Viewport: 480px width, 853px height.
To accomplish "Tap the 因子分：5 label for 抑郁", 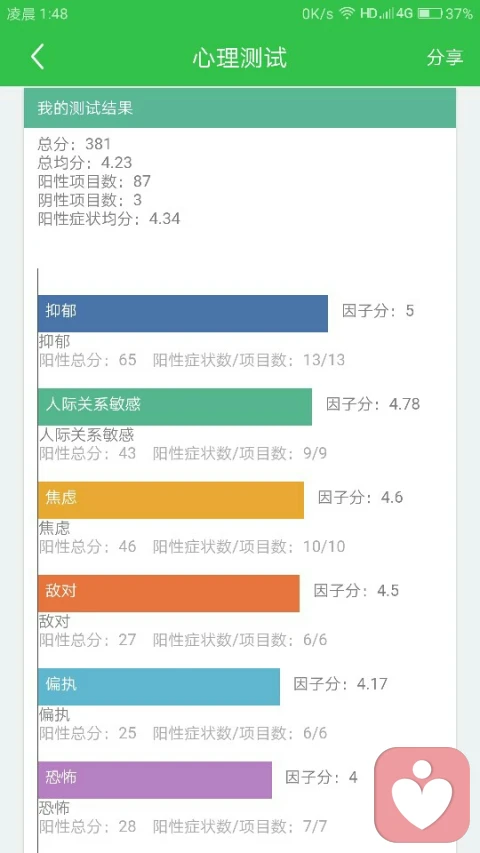I will click(378, 311).
